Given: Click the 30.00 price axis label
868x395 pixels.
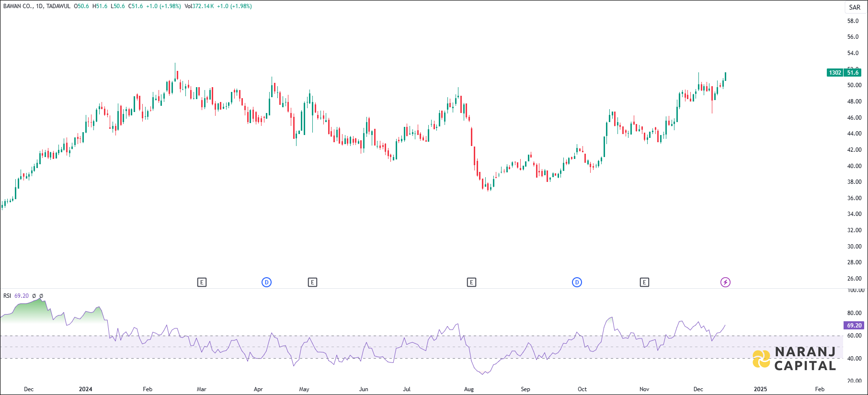Looking at the screenshot, I should [855, 247].
